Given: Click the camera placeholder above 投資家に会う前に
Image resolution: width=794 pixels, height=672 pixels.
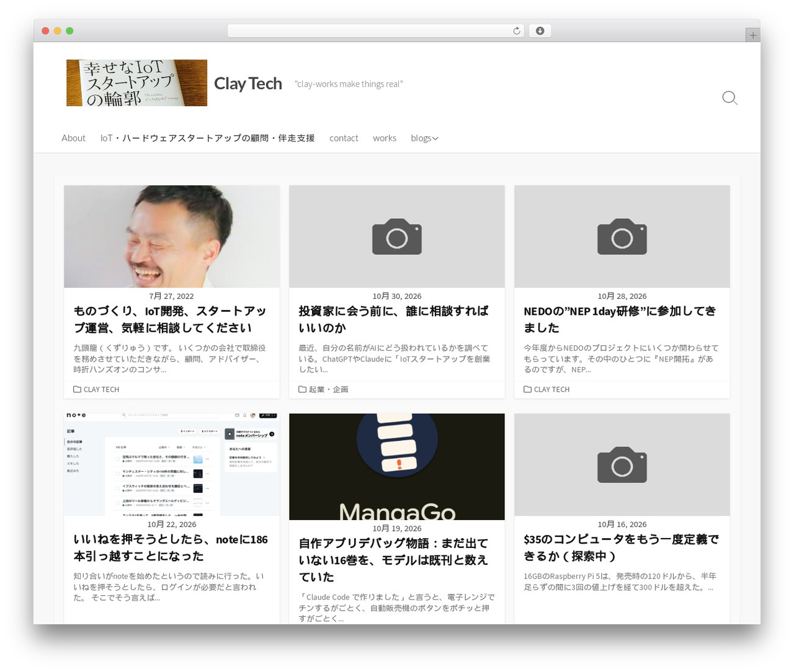Looking at the screenshot, I should 397,236.
